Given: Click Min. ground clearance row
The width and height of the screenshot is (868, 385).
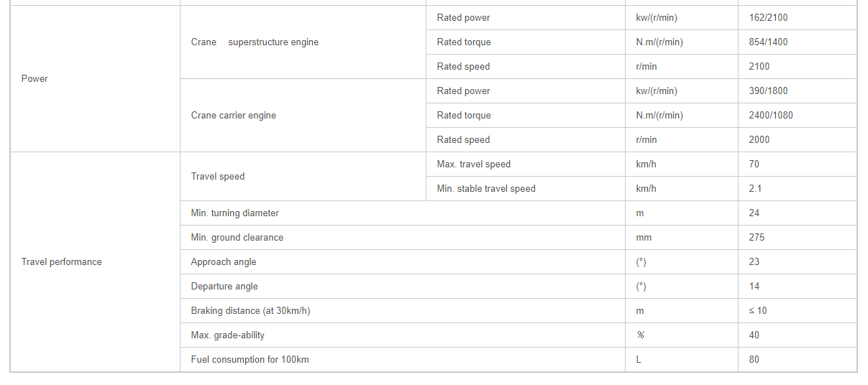Looking at the screenshot, I should 518,238.
